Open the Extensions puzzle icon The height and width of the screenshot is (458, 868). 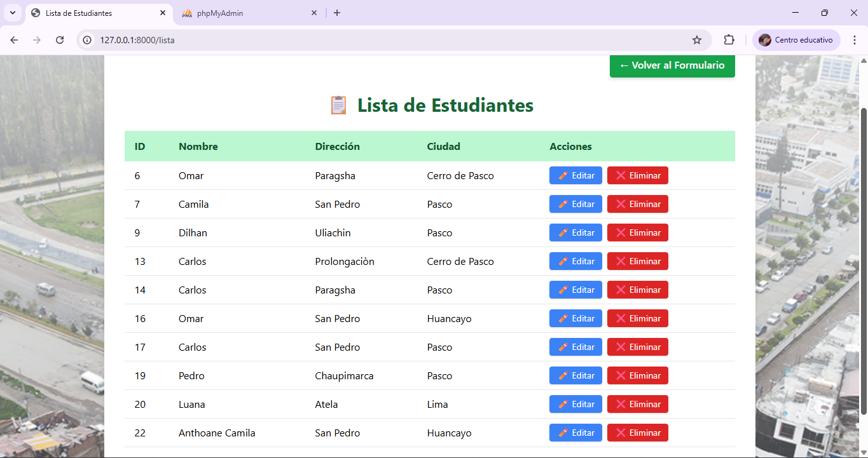click(729, 40)
